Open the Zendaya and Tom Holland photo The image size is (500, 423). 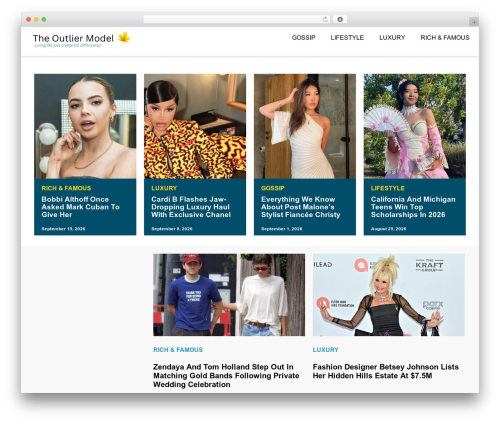coord(229,295)
